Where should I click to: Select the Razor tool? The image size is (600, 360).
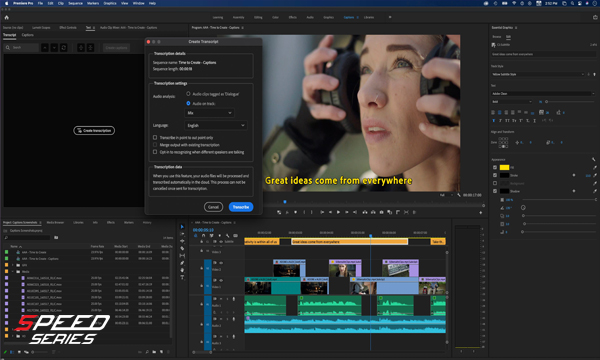point(182,248)
